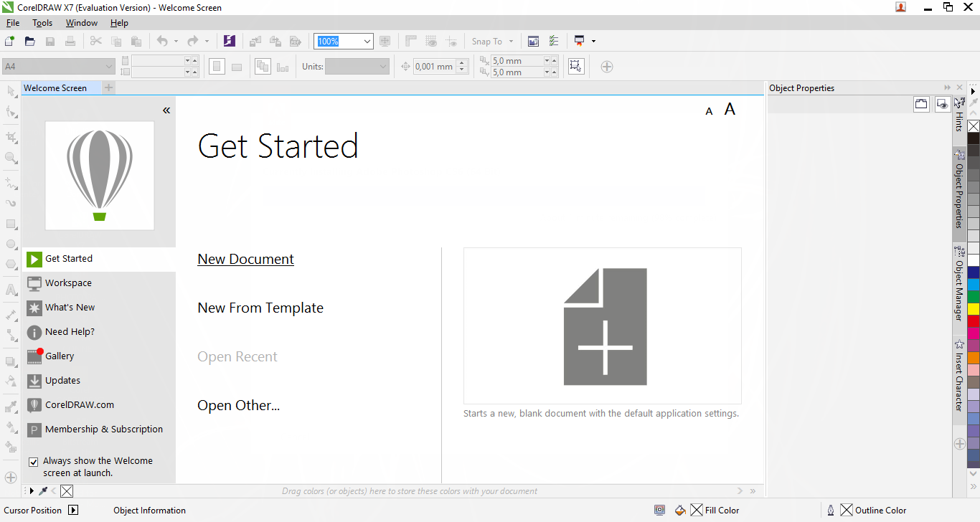Open the zoom level 100% dropdown

(367, 42)
